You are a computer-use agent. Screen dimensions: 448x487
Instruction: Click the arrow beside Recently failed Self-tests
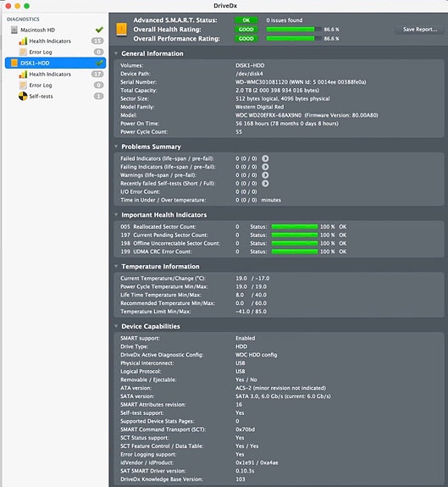pyautogui.click(x=265, y=184)
